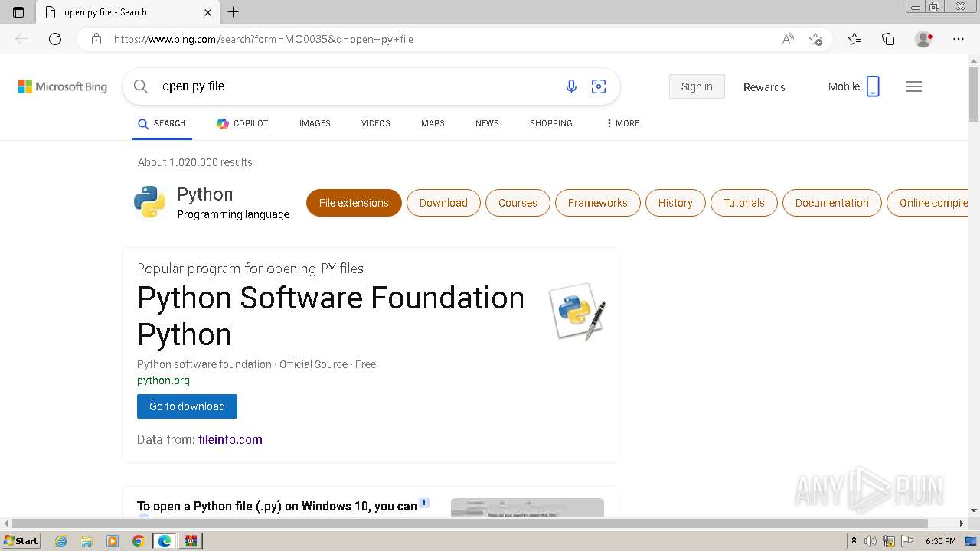The width and height of the screenshot is (980, 551).
Task: Click the system tray volume icon
Action: click(871, 541)
